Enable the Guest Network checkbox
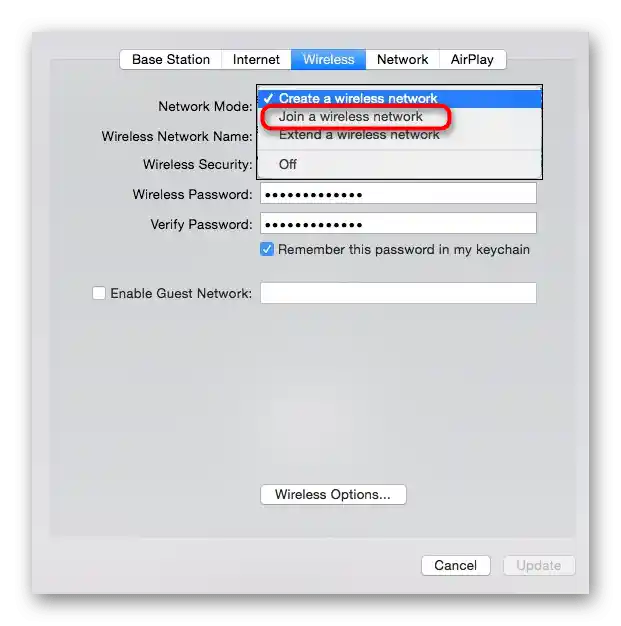The height and width of the screenshot is (626, 621). (99, 293)
